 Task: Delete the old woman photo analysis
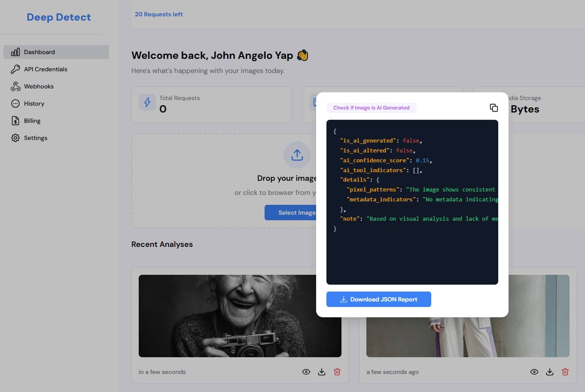point(337,372)
